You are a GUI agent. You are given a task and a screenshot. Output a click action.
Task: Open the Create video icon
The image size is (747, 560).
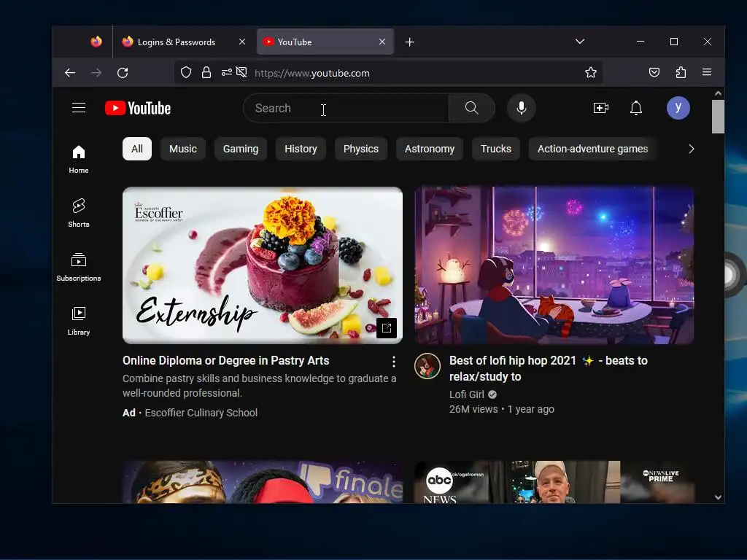[601, 108]
